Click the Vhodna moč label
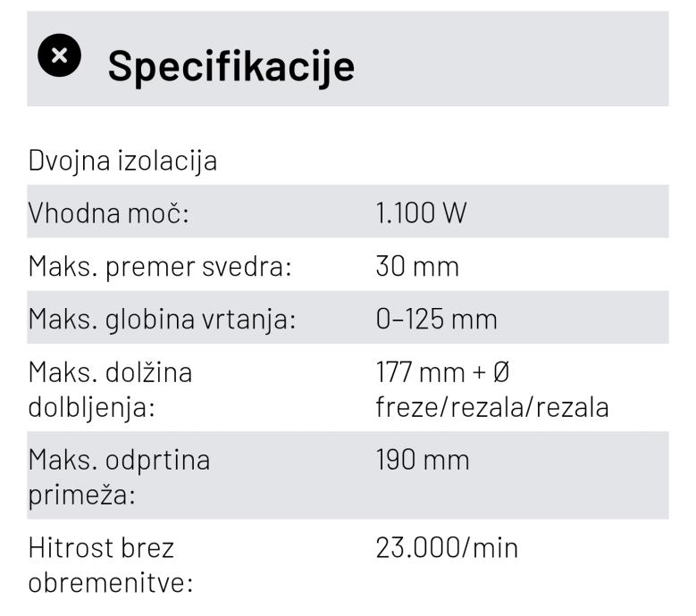 109,212
